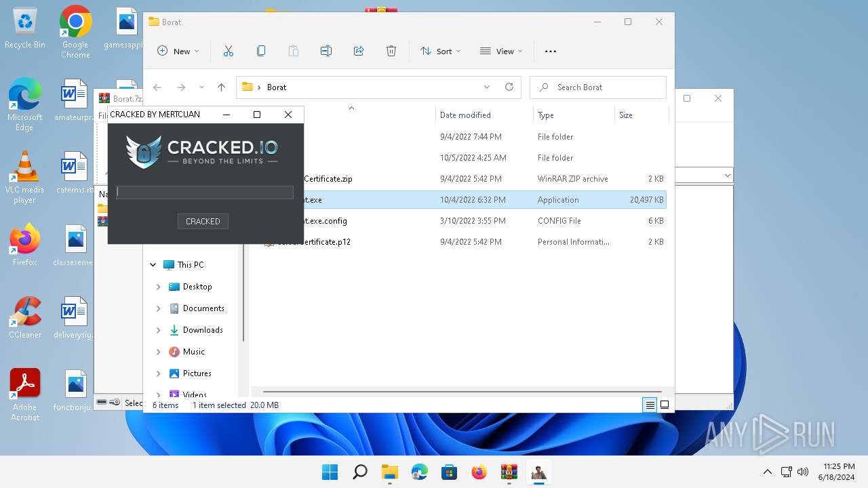
Task: Expand the address bar history chevron
Action: click(486, 87)
